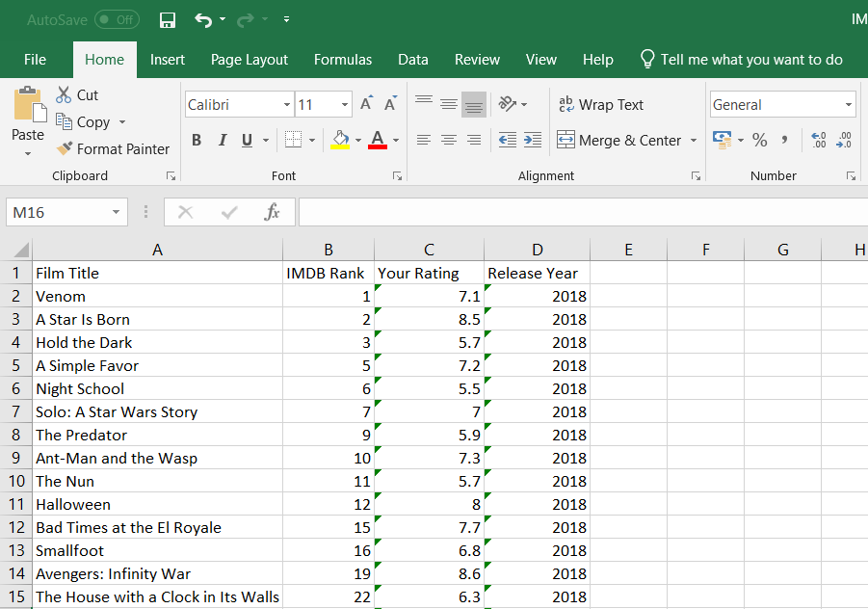Click the Copy button

tap(84, 121)
